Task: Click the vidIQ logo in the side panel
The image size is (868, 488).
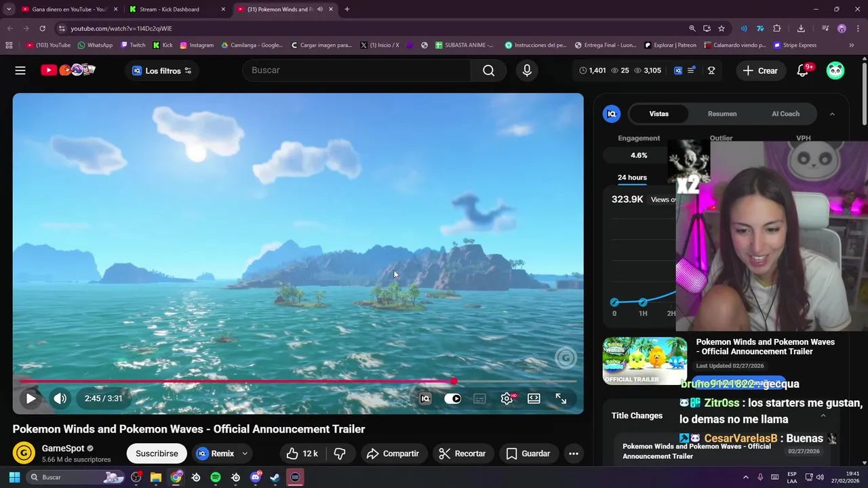Action: click(x=612, y=114)
